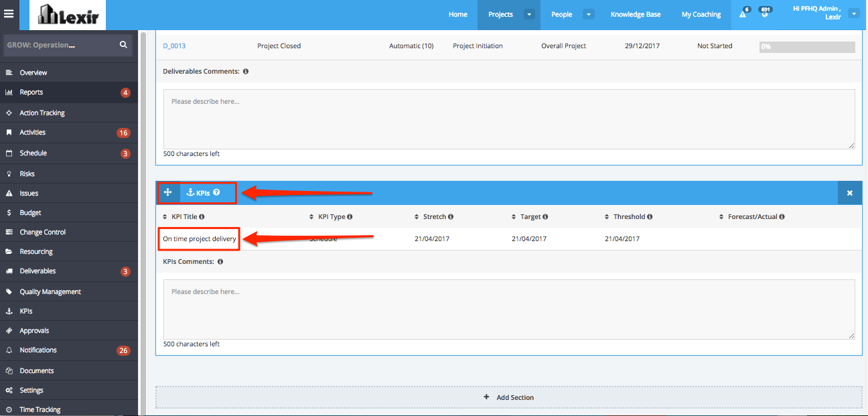Open Risks in the sidebar
This screenshot has height=416, width=868.
(x=69, y=174)
